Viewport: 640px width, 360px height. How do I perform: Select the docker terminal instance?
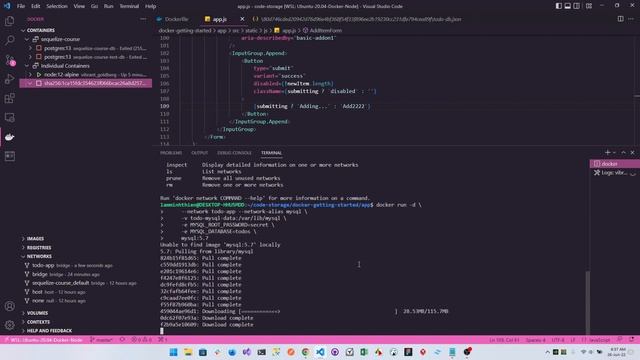coord(615,164)
